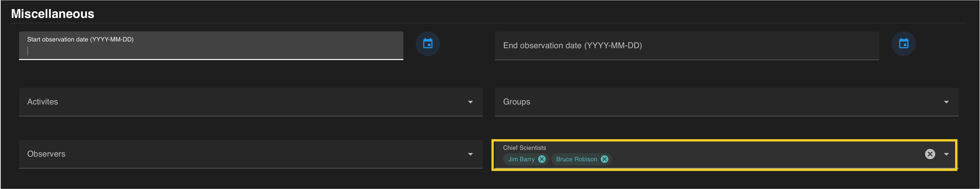Image resolution: width=980 pixels, height=189 pixels.
Task: Click the Chief Scientists field label
Action: tap(524, 148)
